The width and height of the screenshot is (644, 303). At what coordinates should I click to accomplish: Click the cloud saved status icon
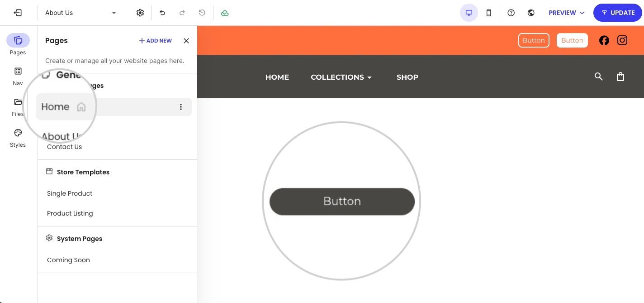pyautogui.click(x=225, y=13)
